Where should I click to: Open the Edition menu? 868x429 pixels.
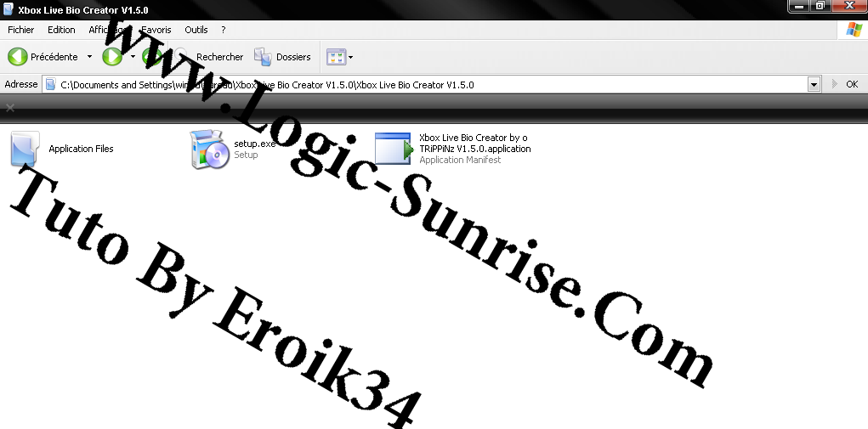pyautogui.click(x=61, y=30)
